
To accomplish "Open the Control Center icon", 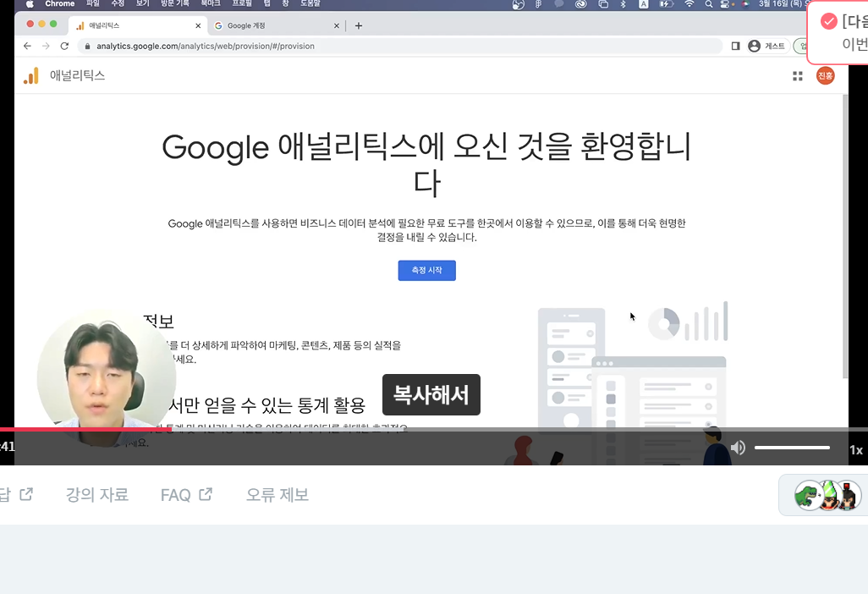I will [x=725, y=4].
